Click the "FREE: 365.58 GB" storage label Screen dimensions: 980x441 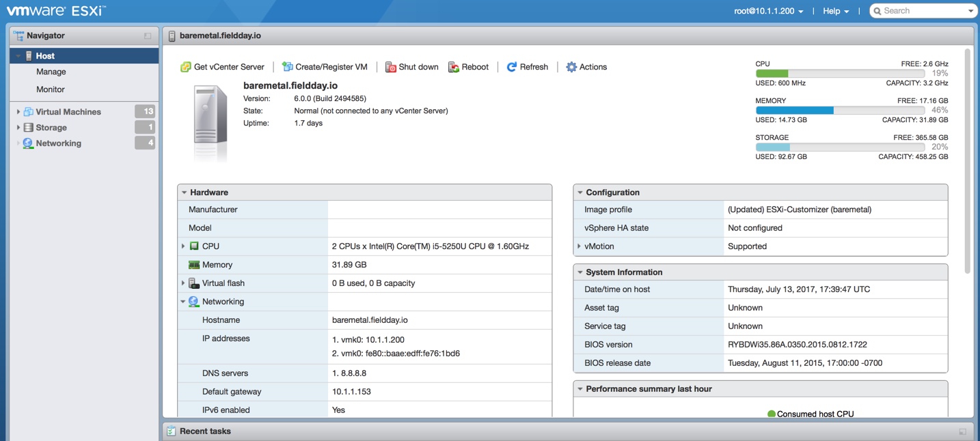click(921, 137)
